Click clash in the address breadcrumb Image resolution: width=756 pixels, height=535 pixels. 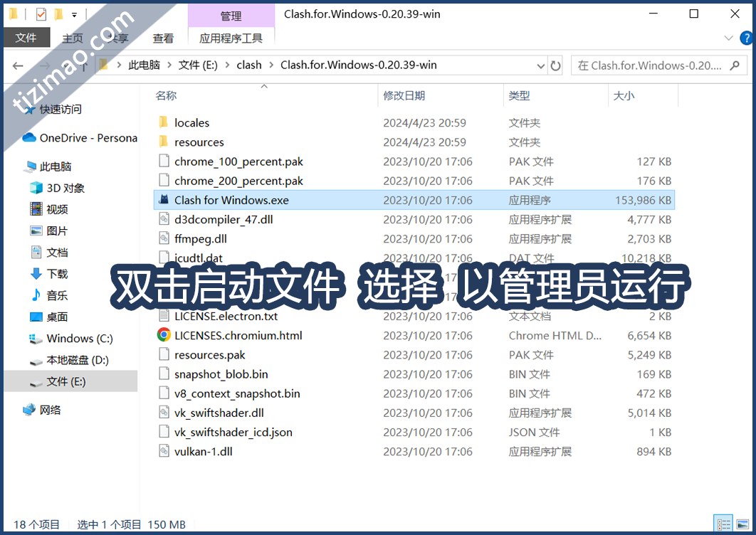click(x=248, y=65)
